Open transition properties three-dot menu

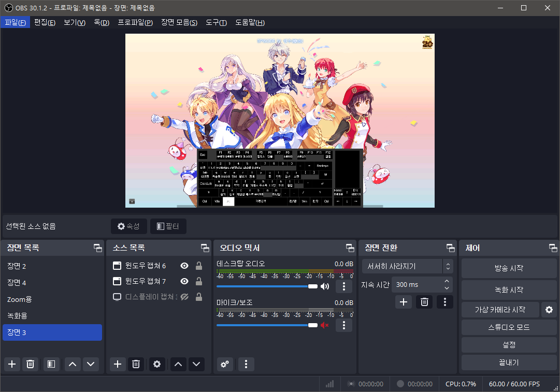pyautogui.click(x=445, y=302)
